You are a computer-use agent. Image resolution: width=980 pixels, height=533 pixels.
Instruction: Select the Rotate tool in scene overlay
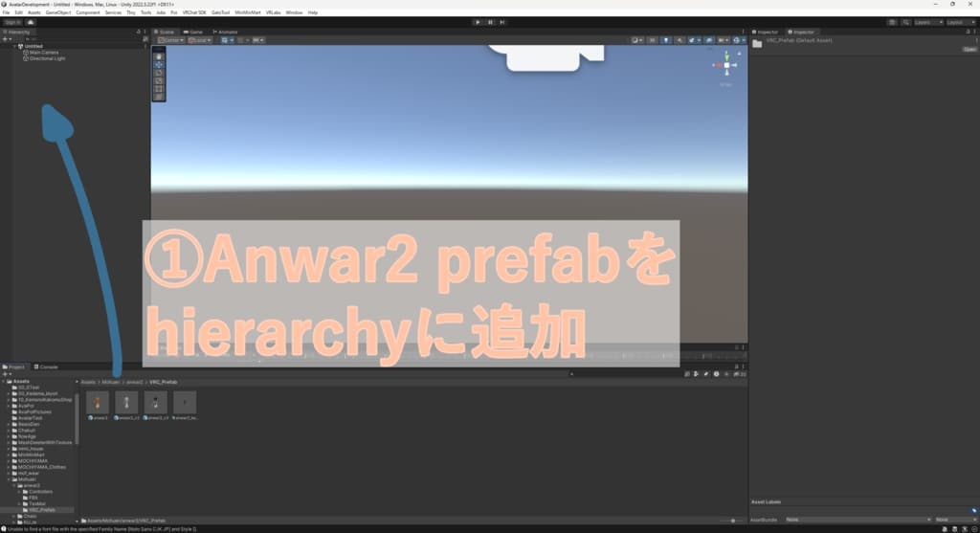(158, 73)
